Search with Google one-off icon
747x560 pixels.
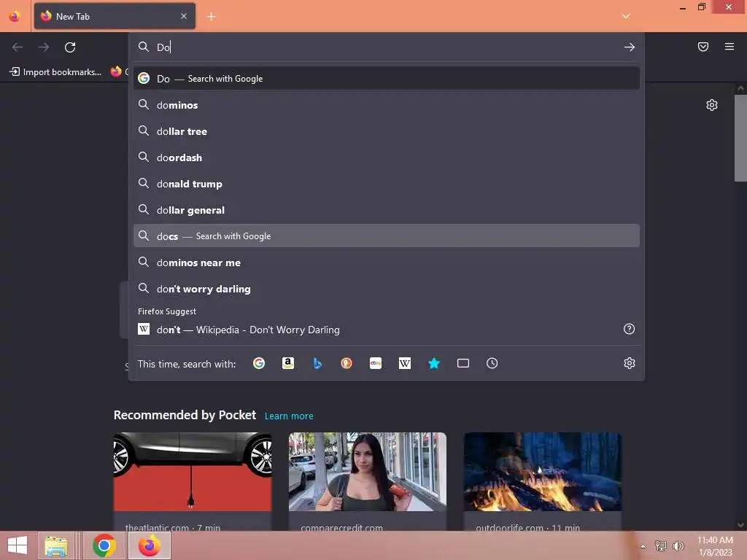tap(259, 363)
